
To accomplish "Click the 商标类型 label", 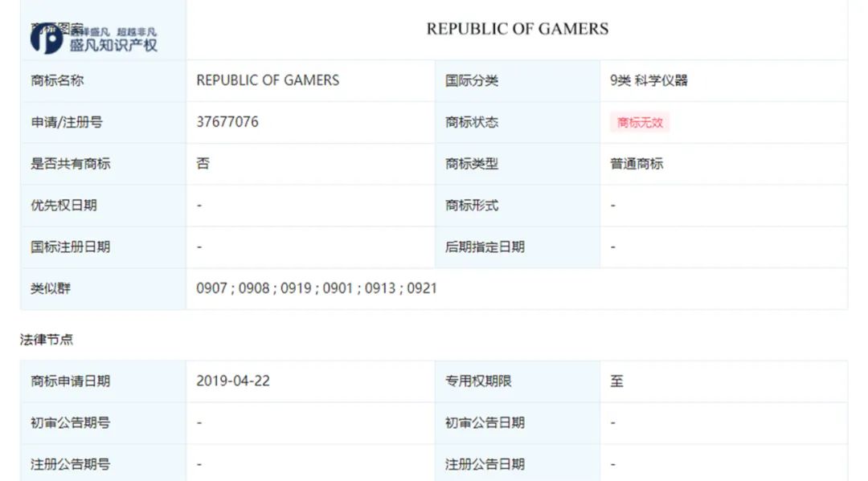I will [x=472, y=164].
